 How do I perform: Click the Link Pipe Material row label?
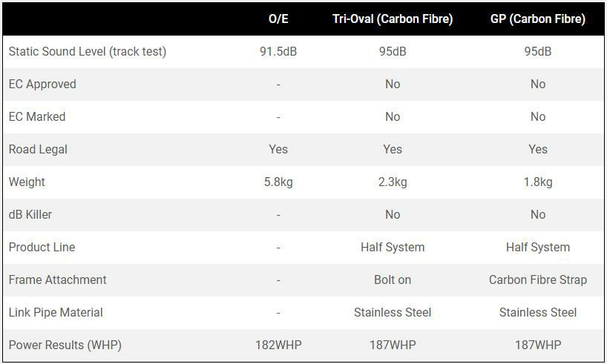(x=56, y=313)
